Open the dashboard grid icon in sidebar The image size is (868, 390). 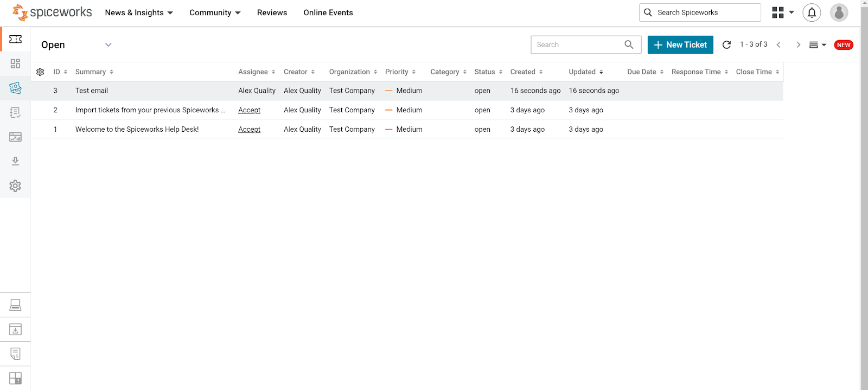point(15,63)
